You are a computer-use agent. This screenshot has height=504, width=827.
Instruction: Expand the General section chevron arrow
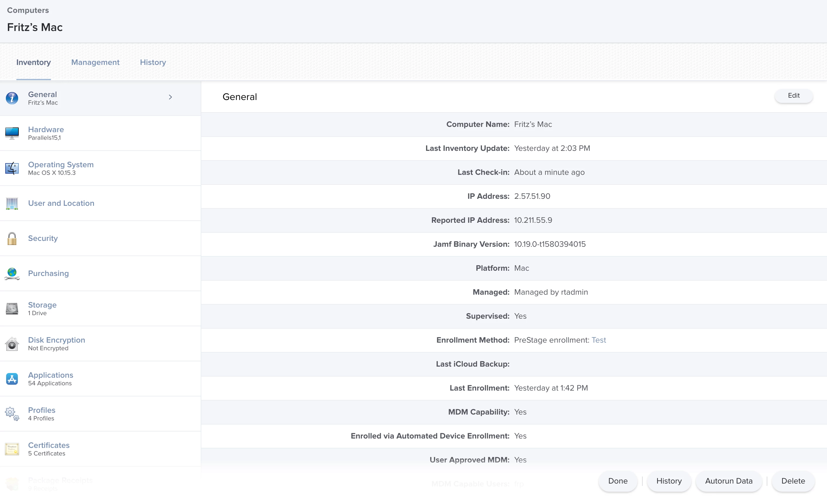(x=171, y=97)
